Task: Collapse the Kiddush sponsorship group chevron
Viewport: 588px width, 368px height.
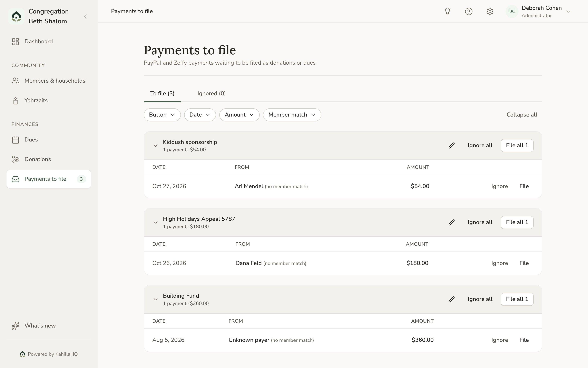Action: point(156,146)
